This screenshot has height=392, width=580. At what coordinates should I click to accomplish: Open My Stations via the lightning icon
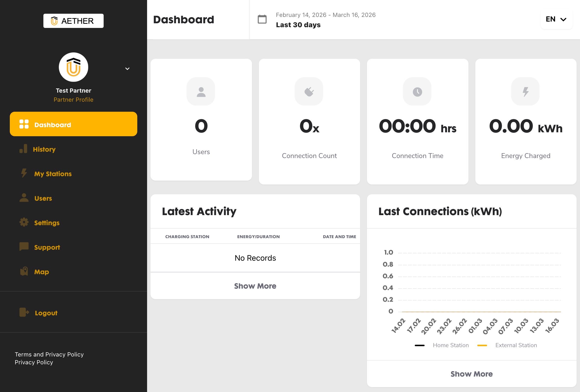pos(24,173)
